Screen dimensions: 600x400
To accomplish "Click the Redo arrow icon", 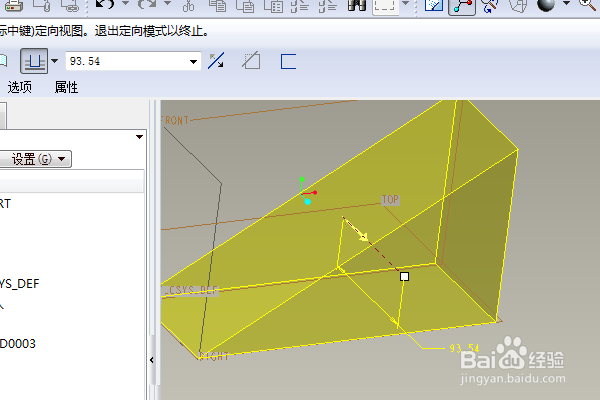I will point(147,5).
